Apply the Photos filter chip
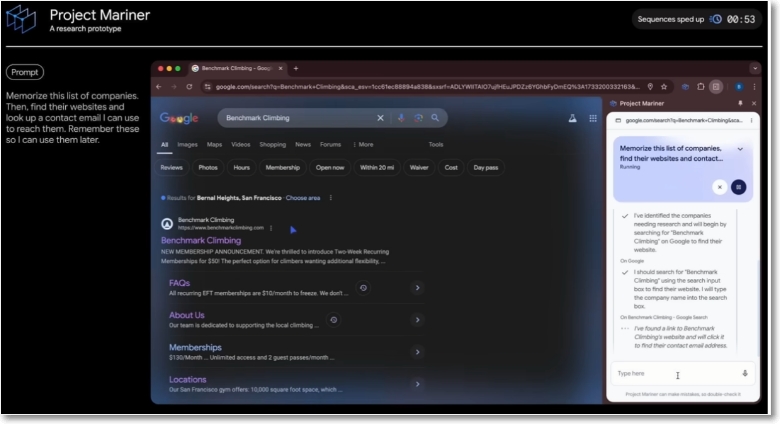Image resolution: width=780 pixels, height=424 pixels. tap(208, 168)
